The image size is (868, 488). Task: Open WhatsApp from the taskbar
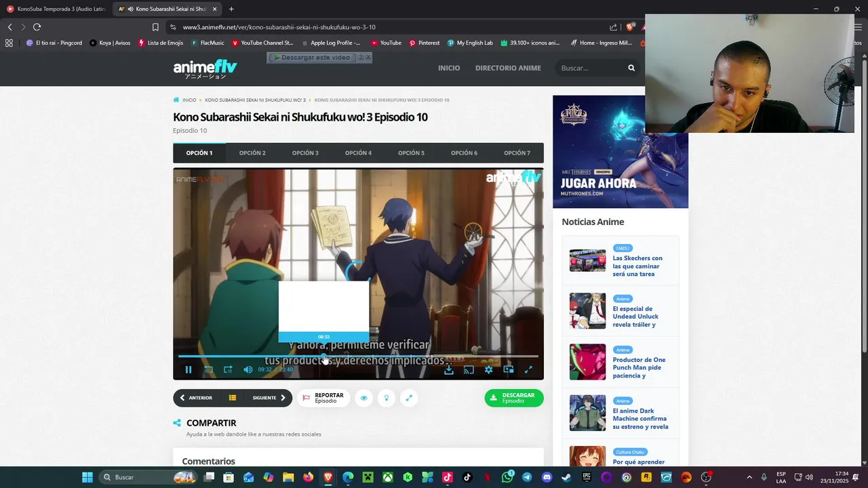point(507,477)
